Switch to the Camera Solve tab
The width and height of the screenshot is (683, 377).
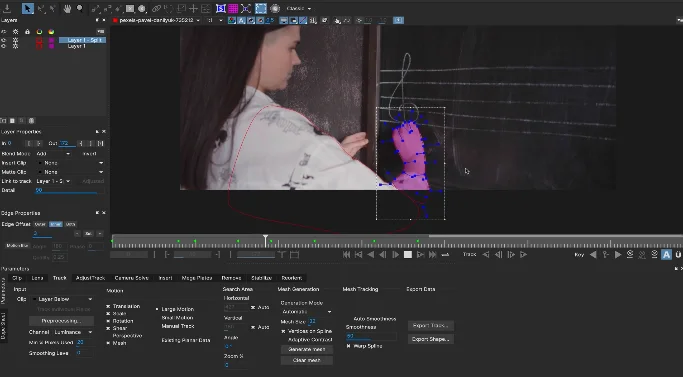pyautogui.click(x=132, y=278)
